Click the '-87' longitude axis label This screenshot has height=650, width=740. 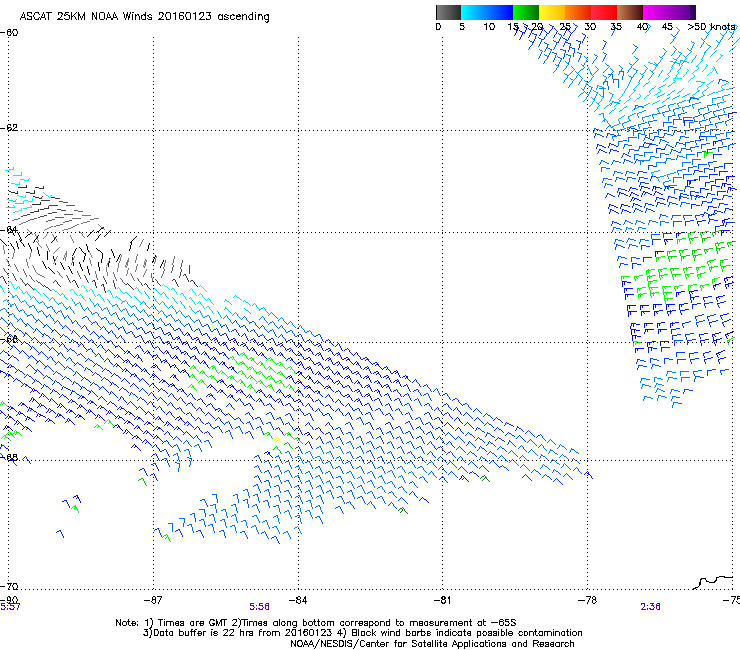[153, 600]
